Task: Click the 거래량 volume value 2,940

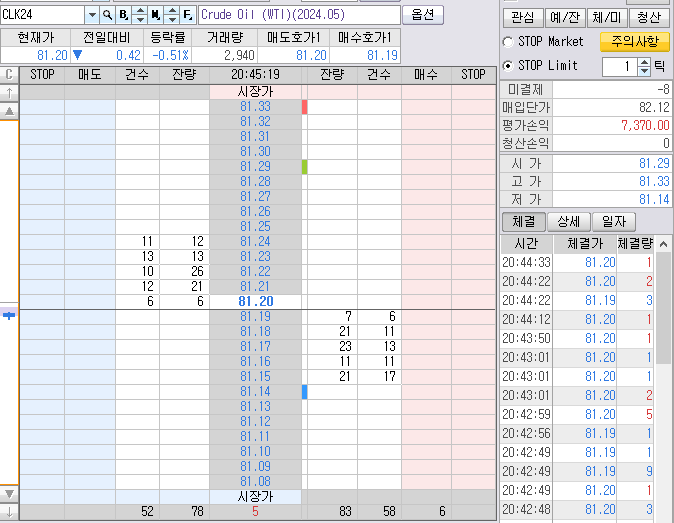Action: click(x=225, y=55)
